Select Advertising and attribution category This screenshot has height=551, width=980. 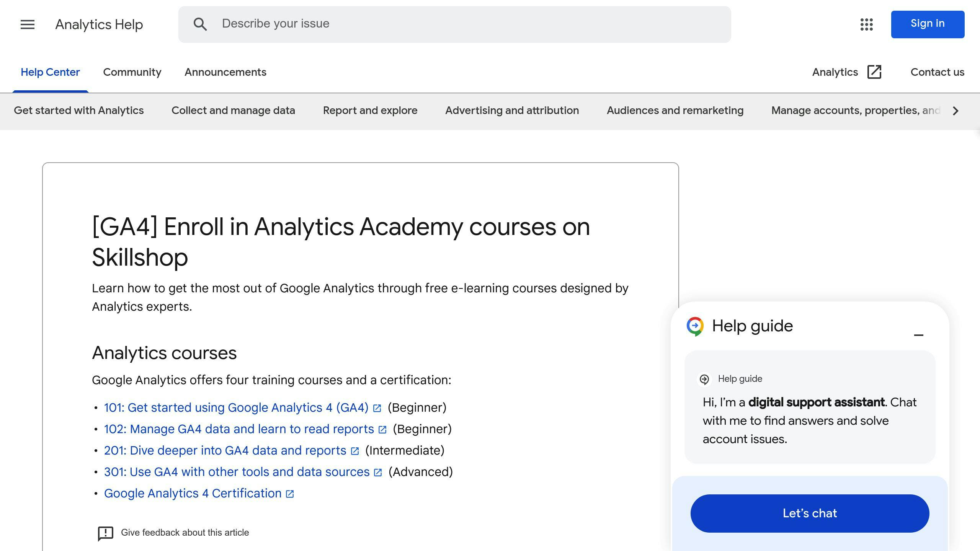coord(512,111)
